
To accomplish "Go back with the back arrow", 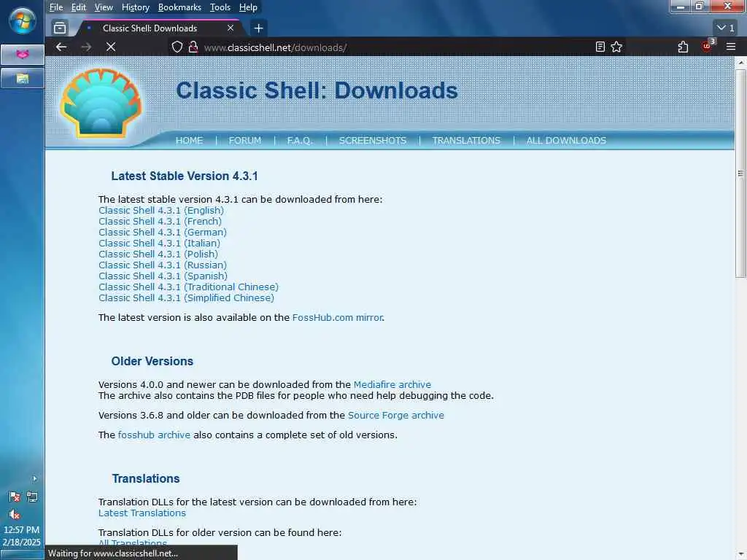I will coord(61,47).
